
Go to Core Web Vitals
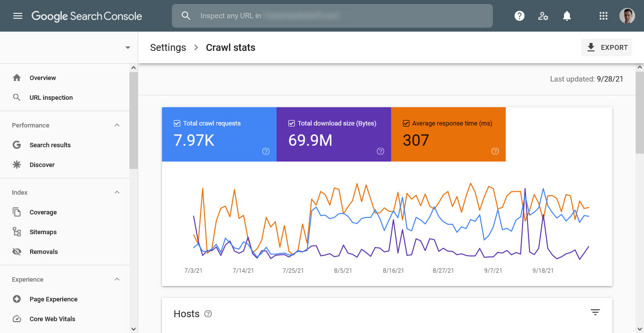52,319
